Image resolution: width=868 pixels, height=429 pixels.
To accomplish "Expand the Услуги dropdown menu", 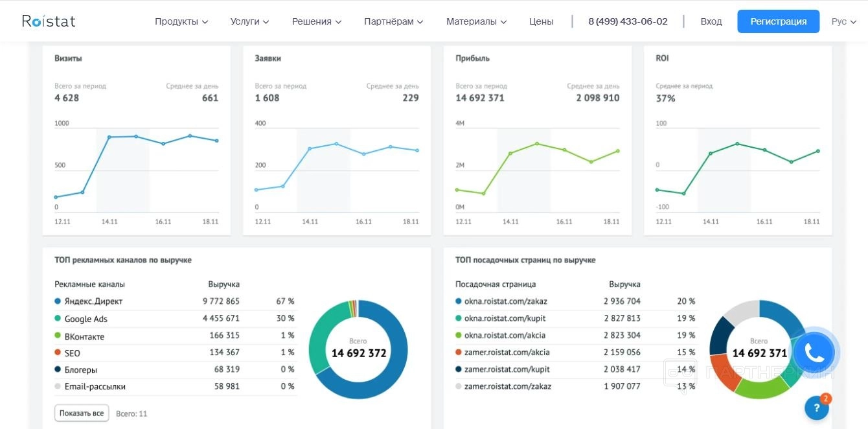I will [249, 21].
